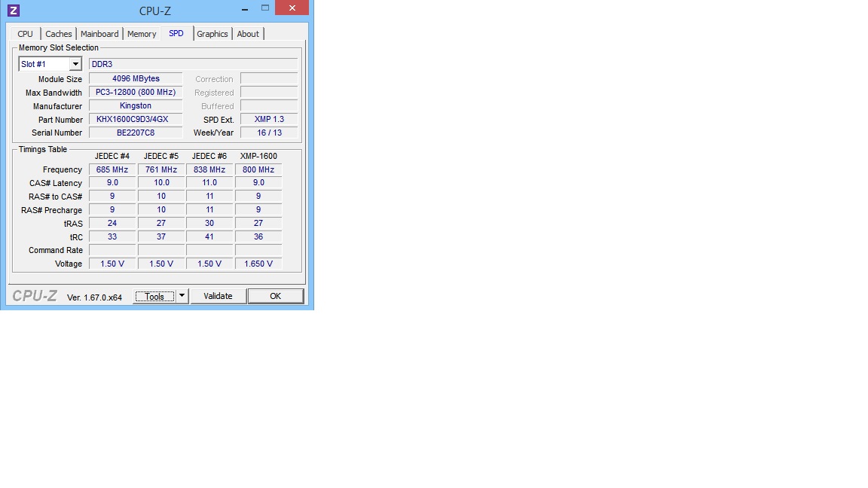Close the CPU-Z window
Viewport: 868px width, 488px height.
[292, 8]
